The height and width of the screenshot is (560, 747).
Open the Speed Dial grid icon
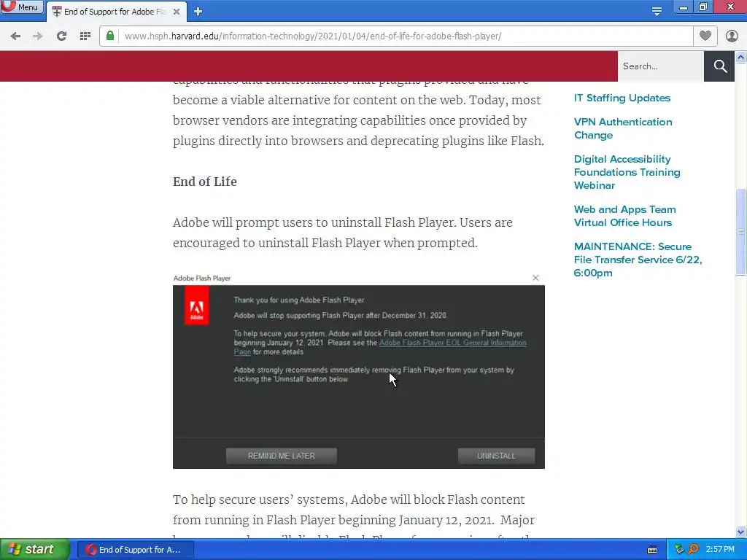coord(85,36)
